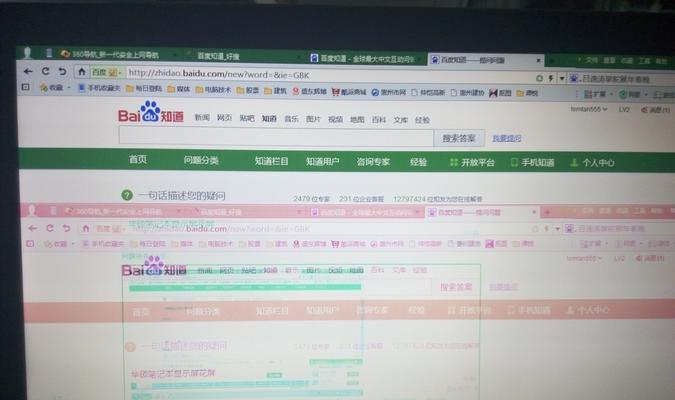Viewport: 675px width, 400px height.
Task: Open the 媒体 bookmark folder
Action: pyautogui.click(x=178, y=89)
